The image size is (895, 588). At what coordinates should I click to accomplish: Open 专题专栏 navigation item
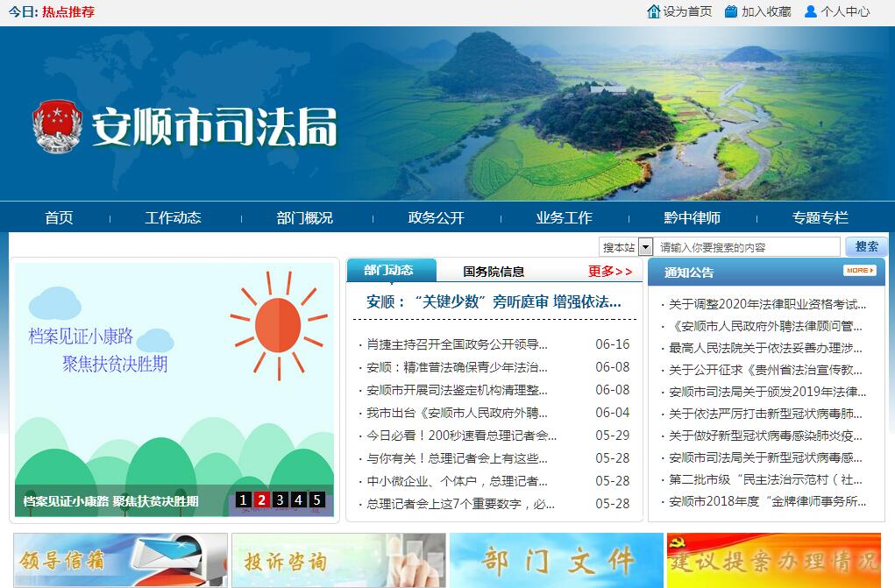click(820, 217)
